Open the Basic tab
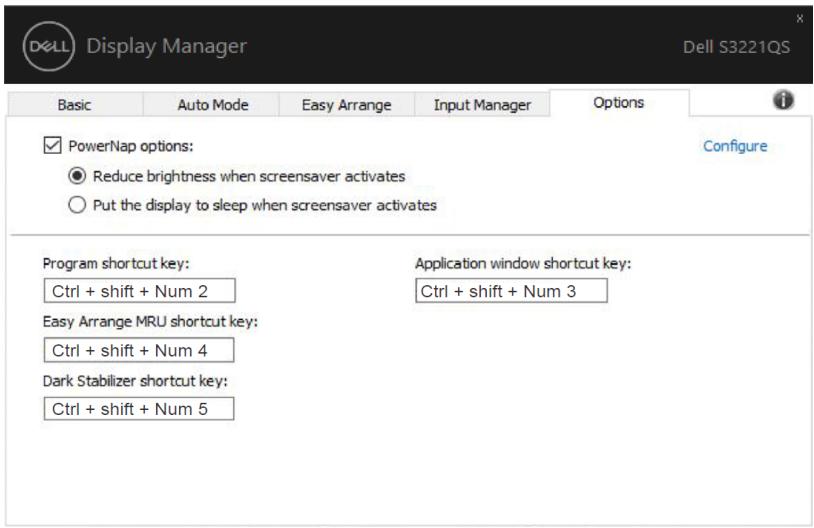The height and width of the screenshot is (528, 814). 75,105
